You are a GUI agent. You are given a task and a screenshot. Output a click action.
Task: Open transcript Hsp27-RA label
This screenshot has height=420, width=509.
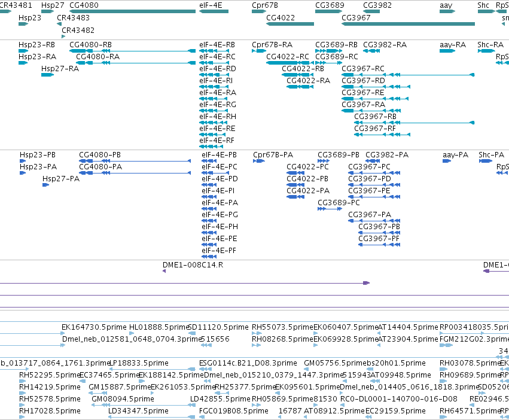[x=60, y=69]
